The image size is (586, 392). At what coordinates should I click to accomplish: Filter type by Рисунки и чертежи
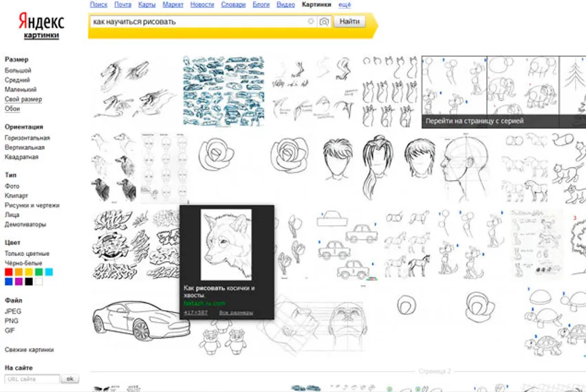point(32,206)
